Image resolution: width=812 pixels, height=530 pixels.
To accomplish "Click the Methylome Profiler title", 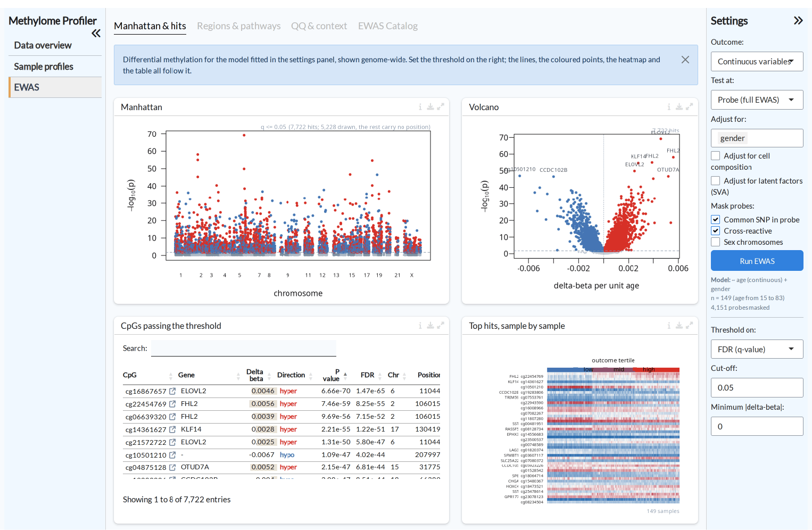I will pyautogui.click(x=53, y=21).
